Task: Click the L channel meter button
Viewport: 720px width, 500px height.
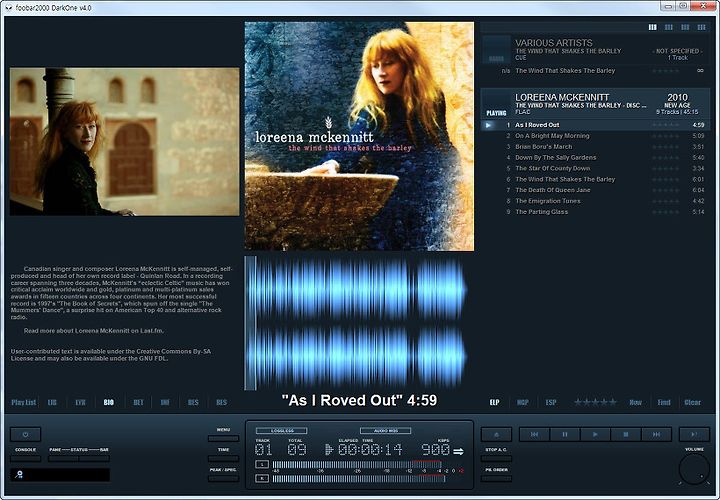Action: [x=262, y=465]
